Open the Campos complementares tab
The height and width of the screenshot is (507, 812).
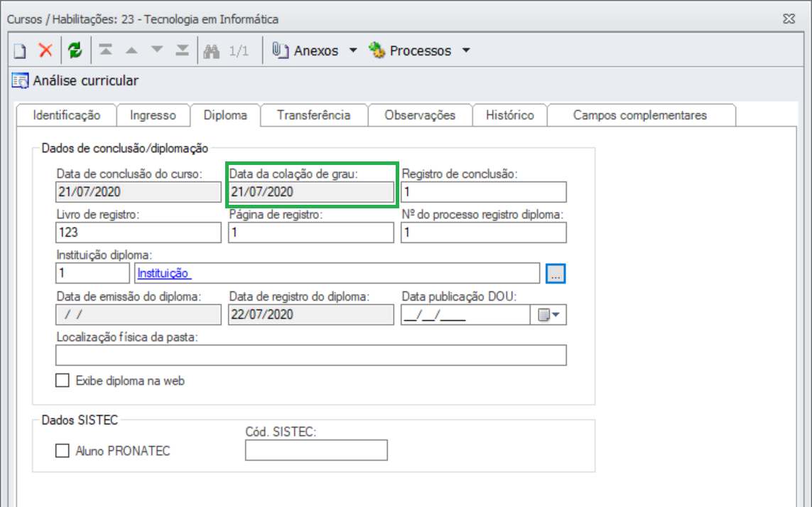click(x=640, y=115)
